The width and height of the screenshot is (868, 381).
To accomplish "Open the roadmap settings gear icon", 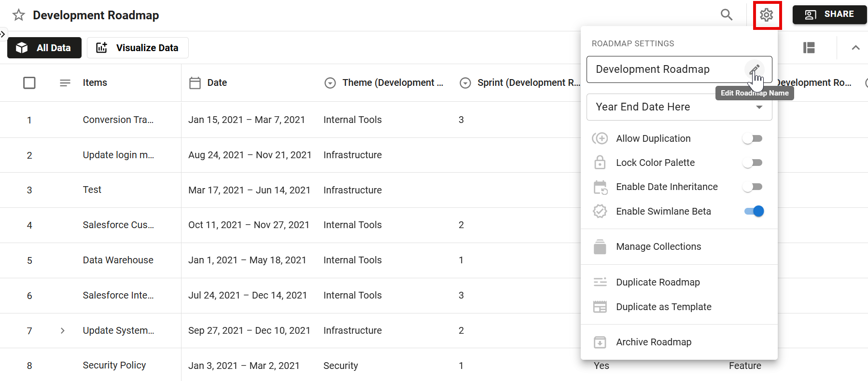I will pos(766,15).
